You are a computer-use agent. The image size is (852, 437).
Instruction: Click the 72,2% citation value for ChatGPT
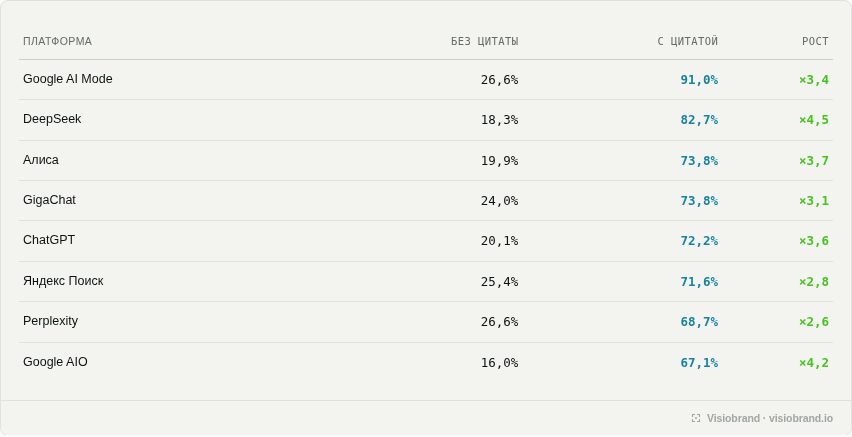[699, 241]
